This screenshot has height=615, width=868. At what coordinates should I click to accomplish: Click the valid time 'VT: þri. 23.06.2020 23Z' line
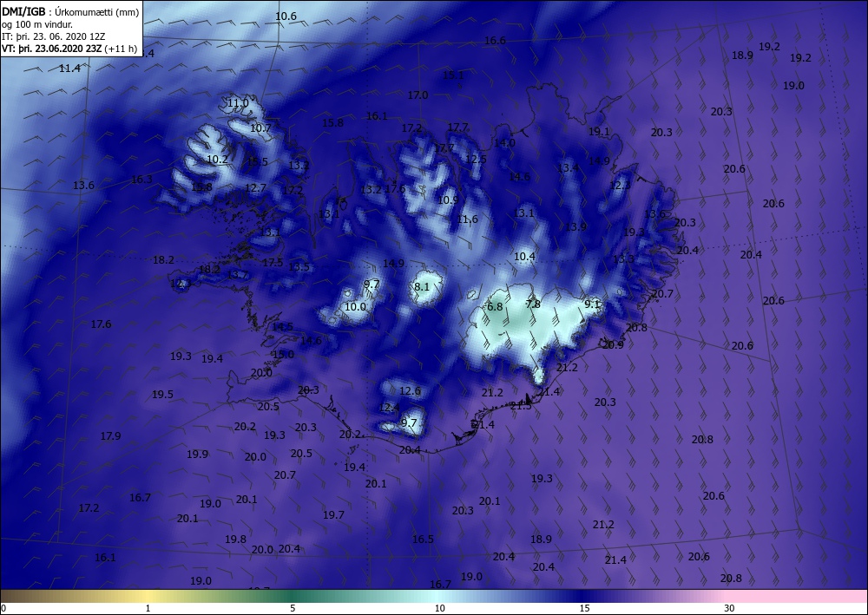(53, 49)
